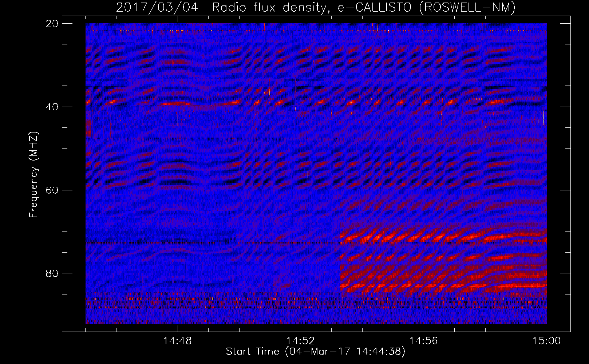Click the 'Start Time (04-Mar-17 14:44:38)' axis label
Screen dimensions: 589x364
pos(316,352)
